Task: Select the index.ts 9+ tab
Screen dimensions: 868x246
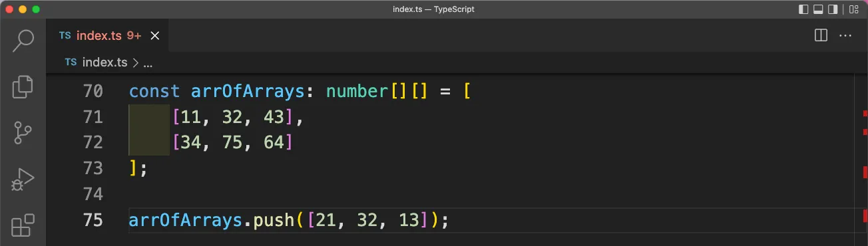Action: pos(107,36)
